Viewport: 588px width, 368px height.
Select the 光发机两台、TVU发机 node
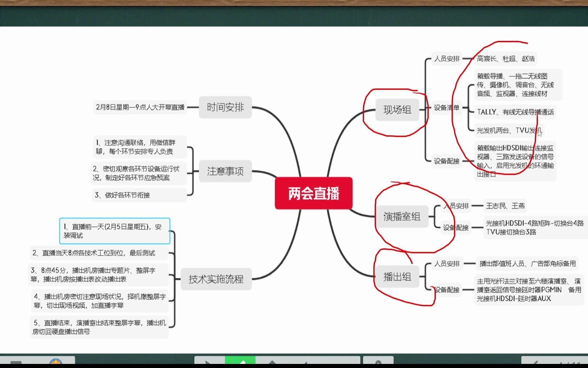[x=509, y=131]
